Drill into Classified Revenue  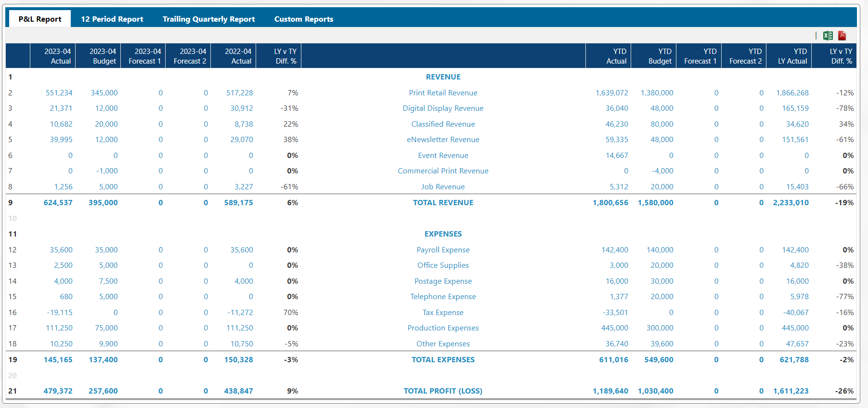[443, 124]
